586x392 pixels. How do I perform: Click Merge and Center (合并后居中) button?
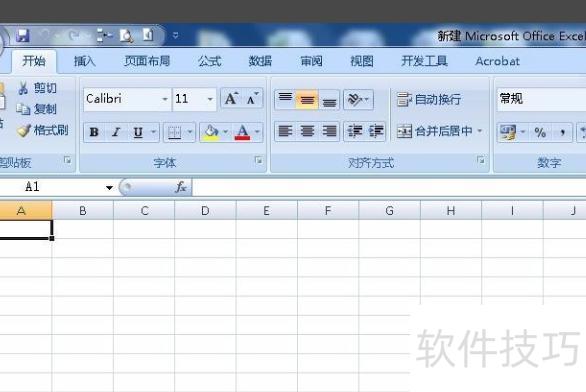434,132
